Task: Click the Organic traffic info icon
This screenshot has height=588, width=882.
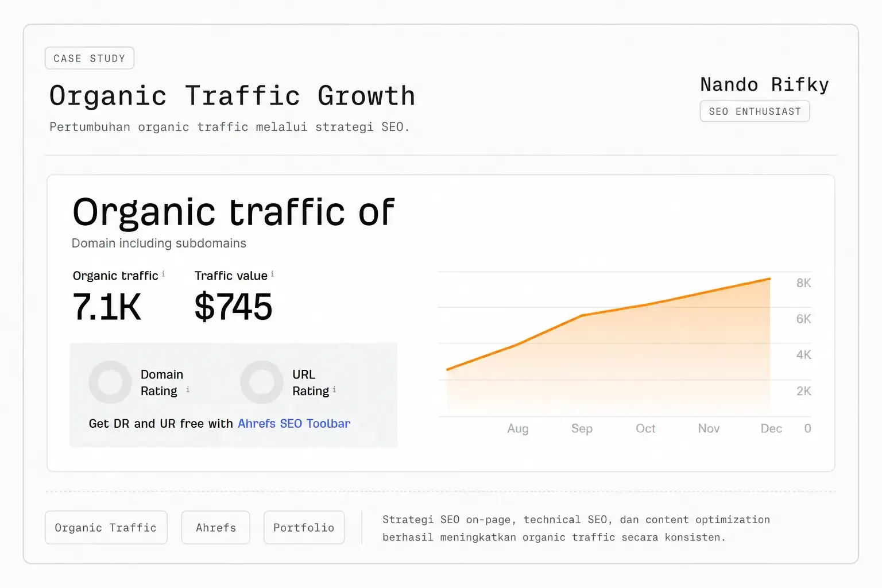Action: pyautogui.click(x=163, y=274)
